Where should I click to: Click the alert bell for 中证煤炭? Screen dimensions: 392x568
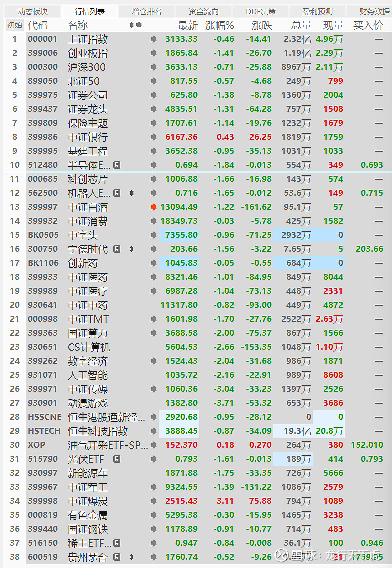(x=153, y=501)
